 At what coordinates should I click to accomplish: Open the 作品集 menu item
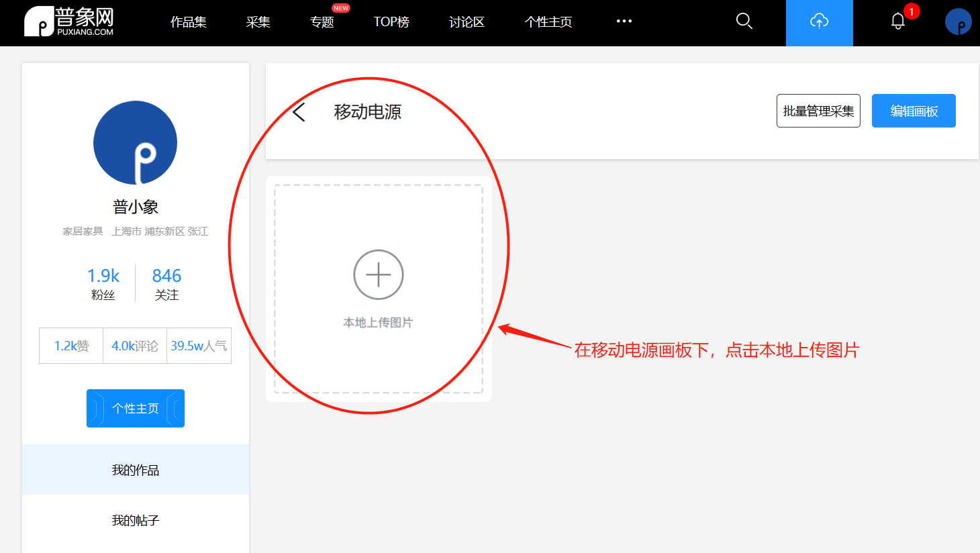click(189, 21)
